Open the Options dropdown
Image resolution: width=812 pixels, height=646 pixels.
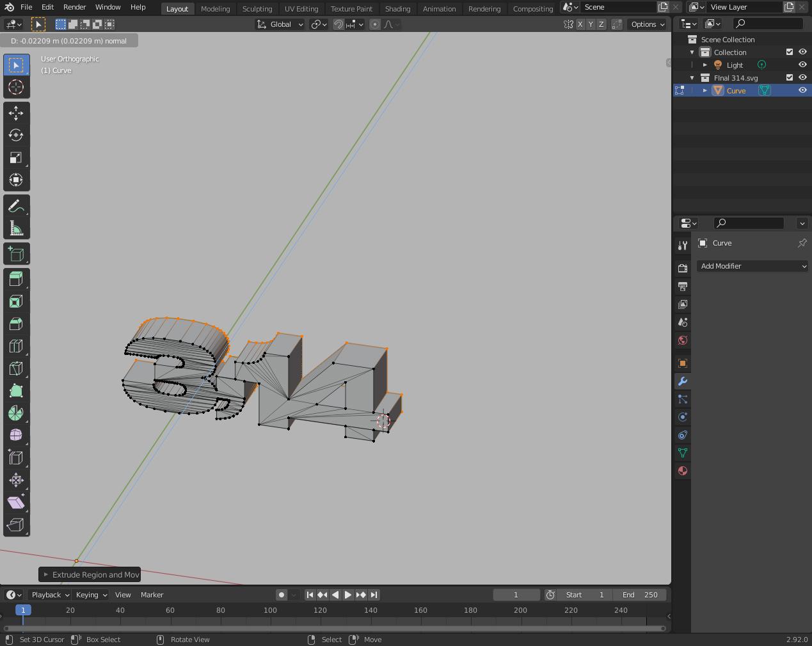[648, 24]
